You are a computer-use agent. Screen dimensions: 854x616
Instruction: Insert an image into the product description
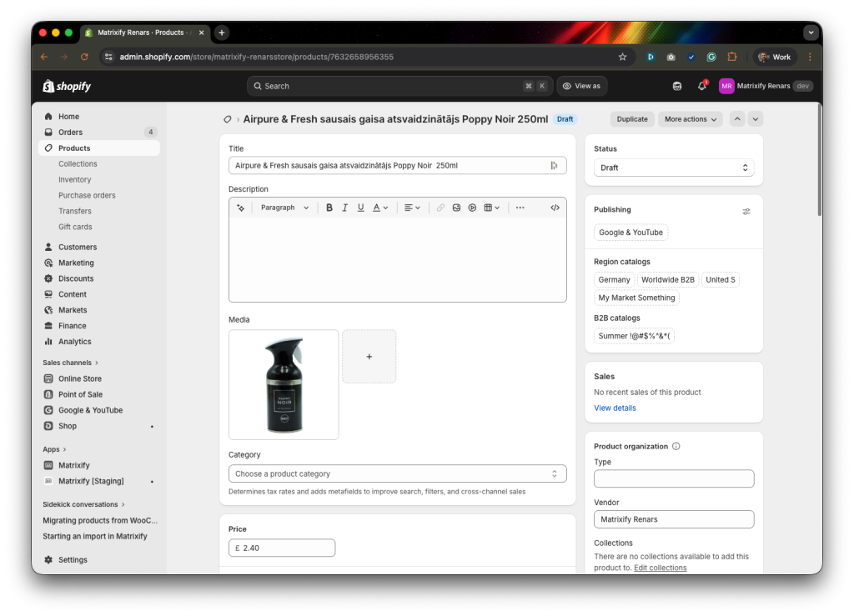455,208
